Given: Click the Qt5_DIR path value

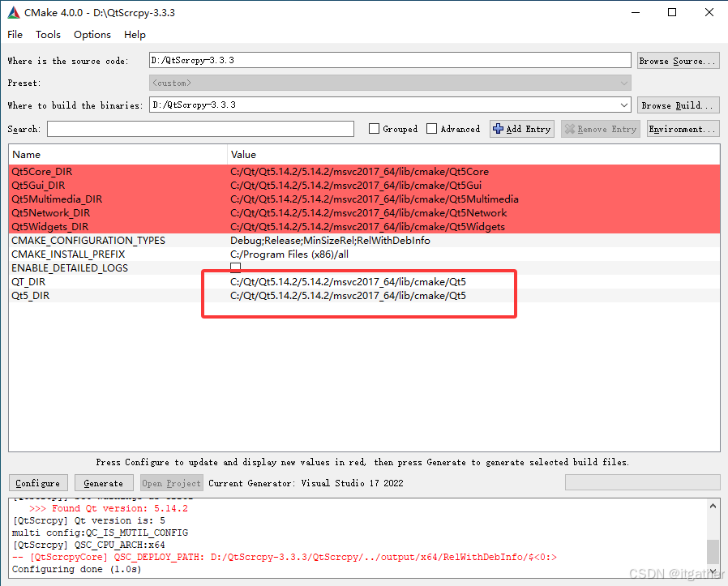Looking at the screenshot, I should (348, 296).
